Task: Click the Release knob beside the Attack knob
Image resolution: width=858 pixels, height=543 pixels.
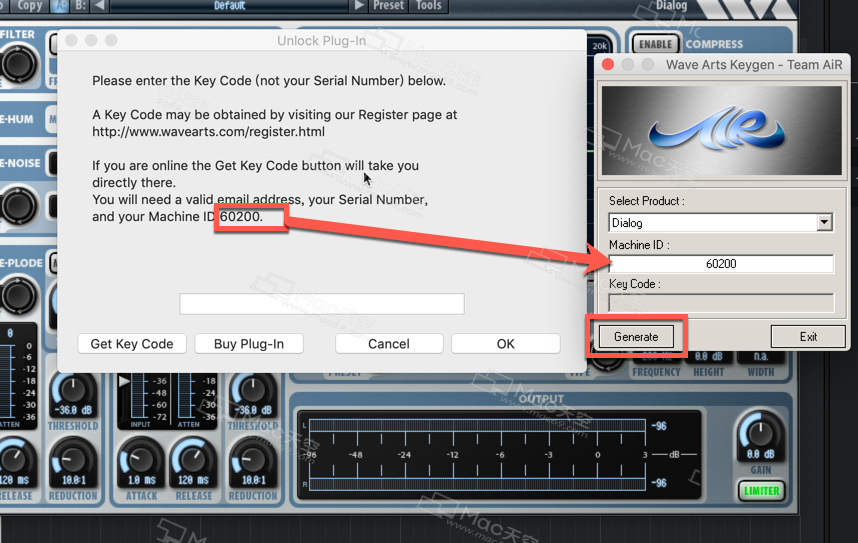Action: coord(193,460)
